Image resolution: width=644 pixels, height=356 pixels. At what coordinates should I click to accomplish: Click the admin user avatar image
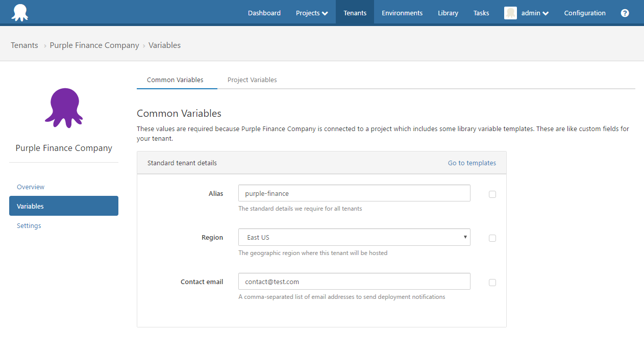pyautogui.click(x=510, y=13)
